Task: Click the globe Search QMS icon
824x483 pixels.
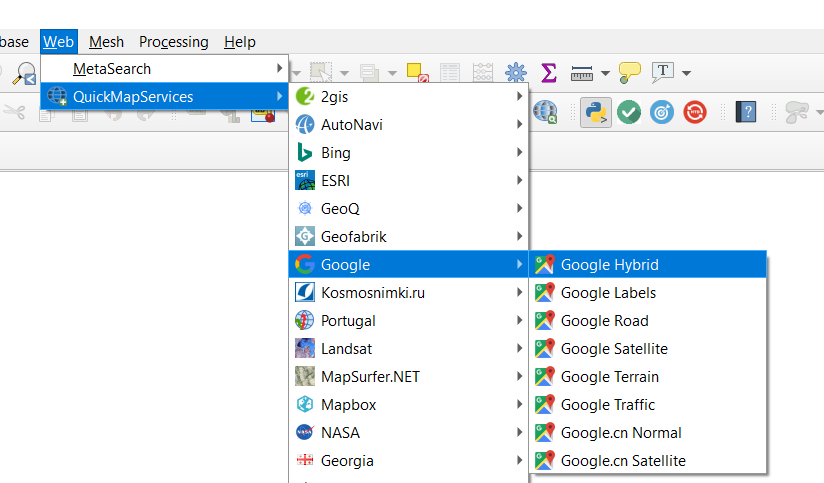Action: pyautogui.click(x=545, y=112)
